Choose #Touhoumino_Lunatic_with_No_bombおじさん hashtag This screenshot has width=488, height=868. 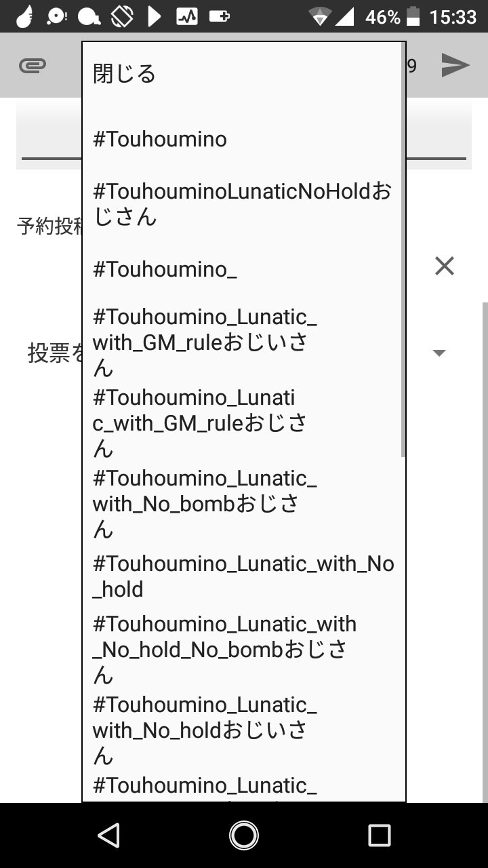205,504
